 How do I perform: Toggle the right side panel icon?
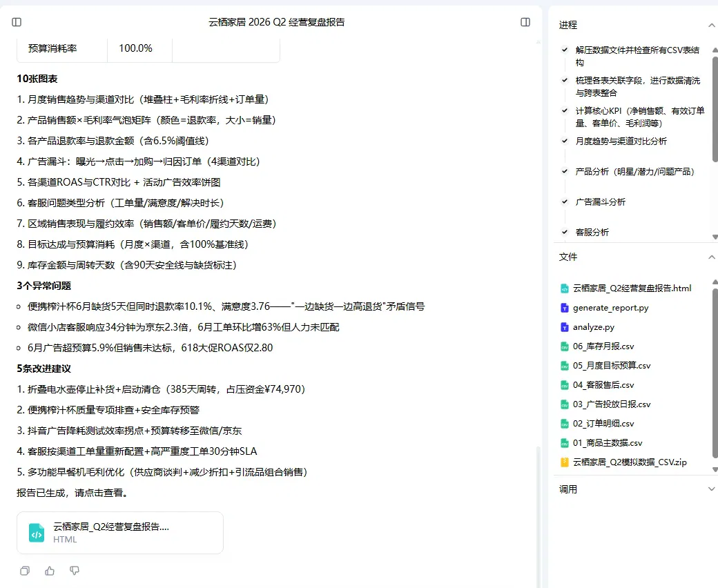pos(525,22)
